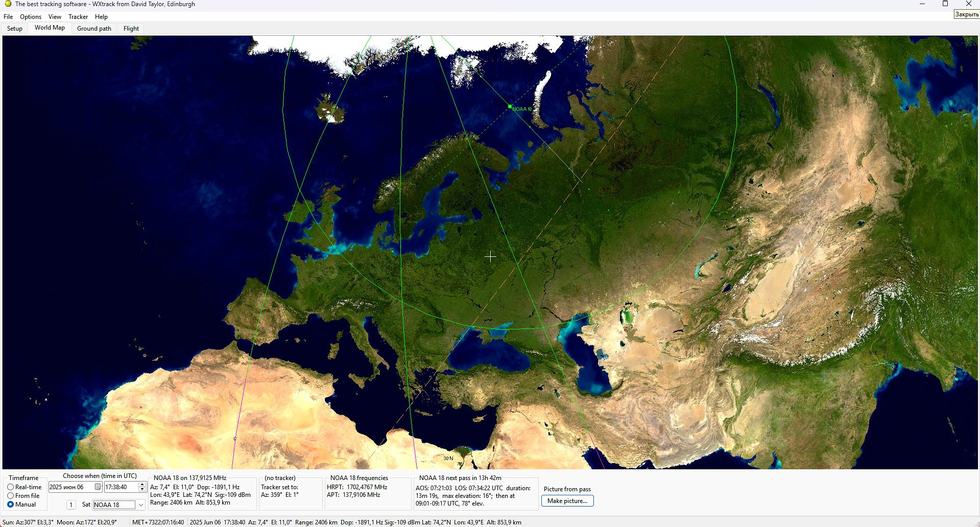
Task: Decrease time with the down spinner arrow
Action: (x=142, y=490)
